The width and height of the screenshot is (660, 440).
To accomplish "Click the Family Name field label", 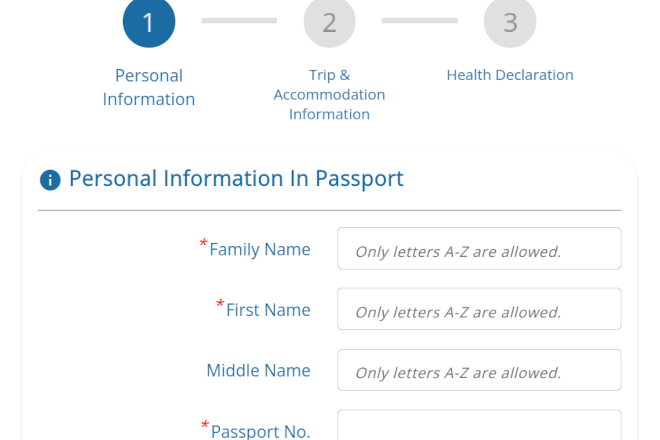I will coord(260,249).
